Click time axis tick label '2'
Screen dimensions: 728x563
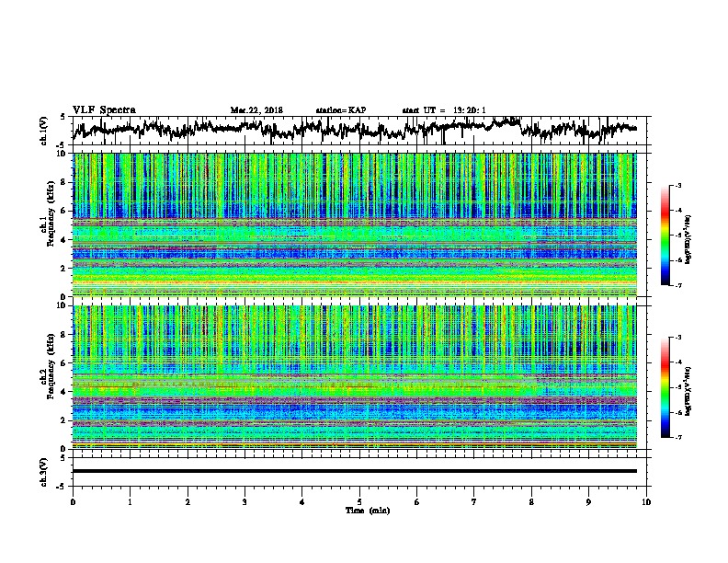click(188, 502)
